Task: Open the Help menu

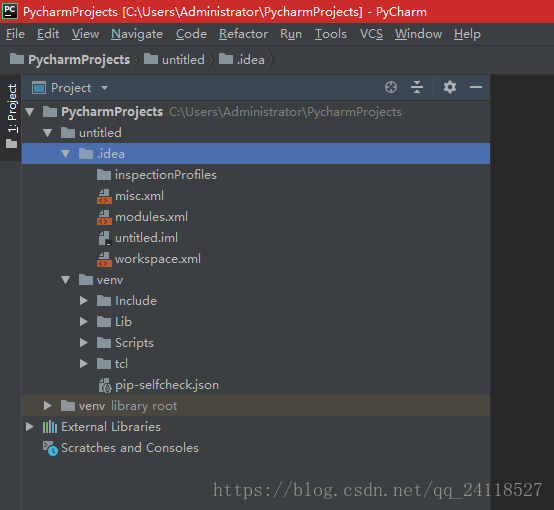Action: pos(467,34)
